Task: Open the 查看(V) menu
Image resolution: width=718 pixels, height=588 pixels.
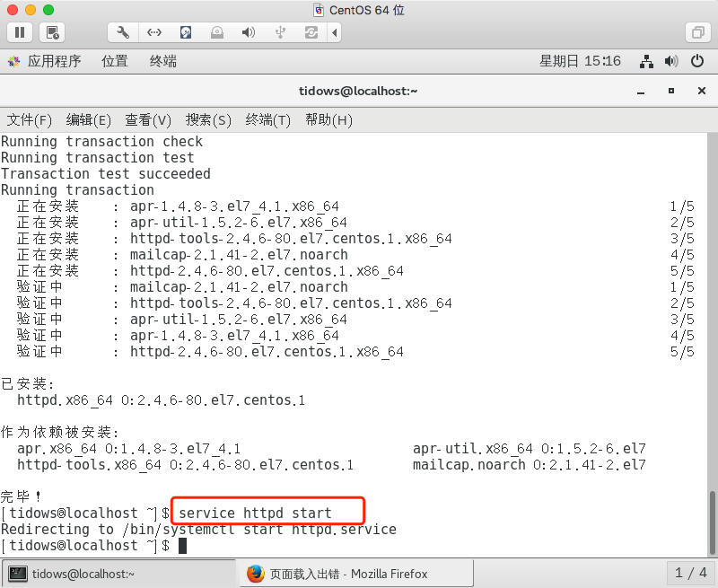Action: pos(148,120)
